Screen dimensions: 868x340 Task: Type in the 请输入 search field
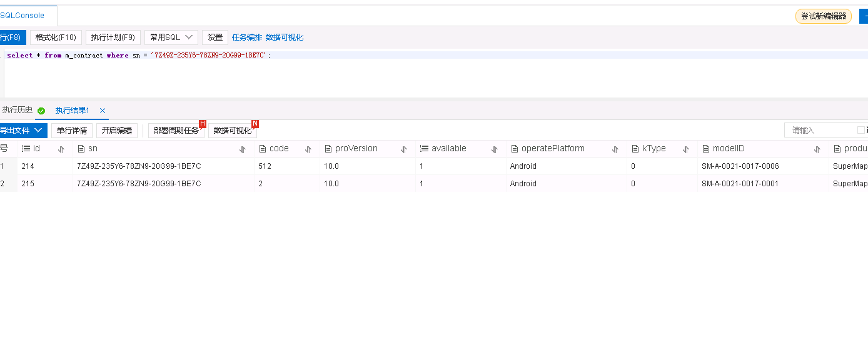tap(819, 130)
